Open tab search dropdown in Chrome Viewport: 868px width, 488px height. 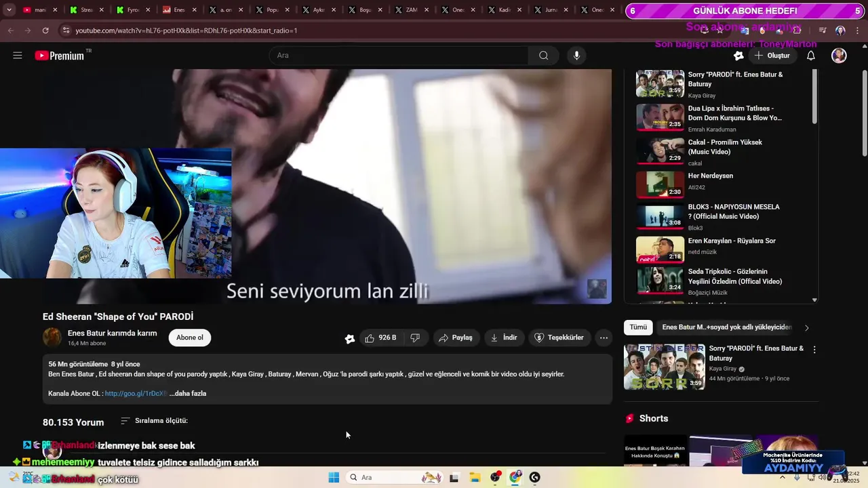coord(9,10)
